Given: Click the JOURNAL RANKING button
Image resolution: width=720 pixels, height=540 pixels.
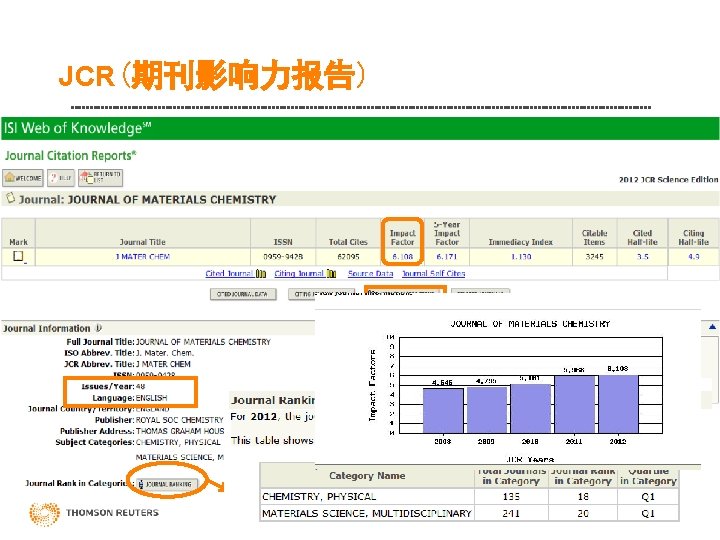Looking at the screenshot, I should 168,484.
